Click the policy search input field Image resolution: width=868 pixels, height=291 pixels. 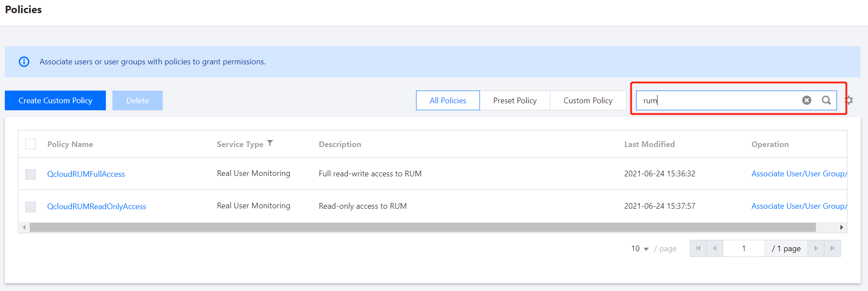point(717,101)
